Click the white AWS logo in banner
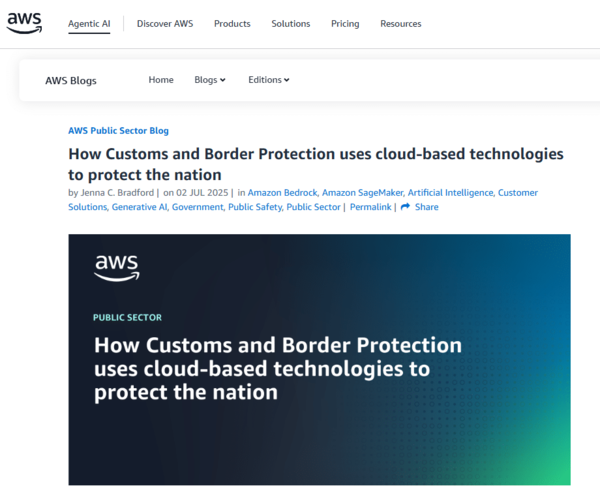600x488 pixels. [117, 268]
